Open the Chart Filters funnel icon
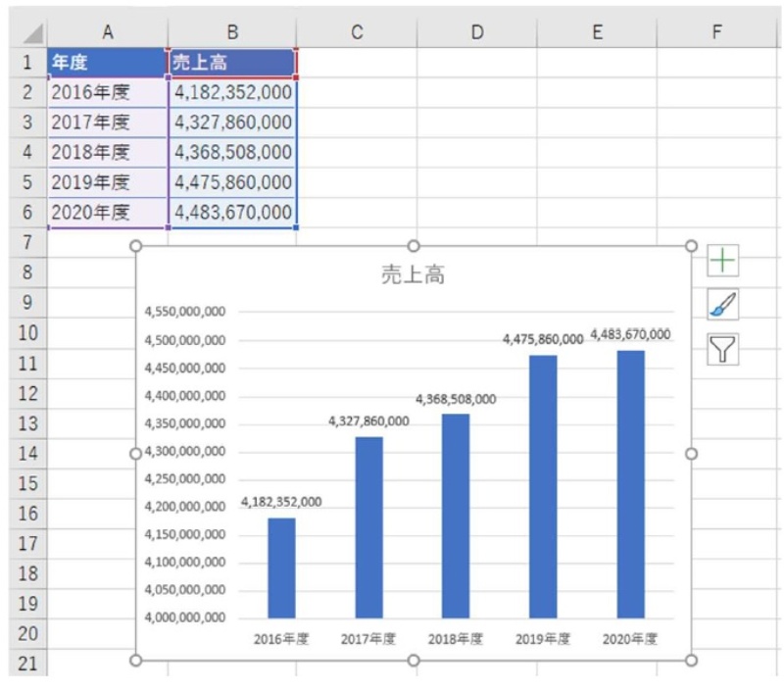Screen dimensions: 784x691 (x=722, y=349)
